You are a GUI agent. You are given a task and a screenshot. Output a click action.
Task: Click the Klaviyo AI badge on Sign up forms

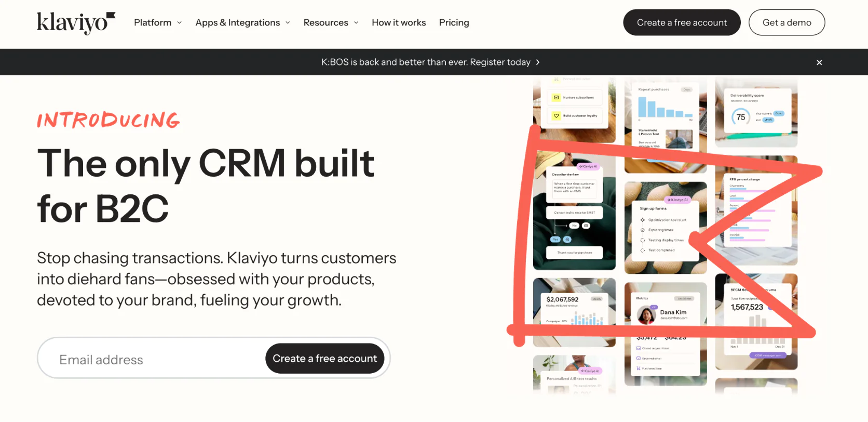(x=677, y=200)
